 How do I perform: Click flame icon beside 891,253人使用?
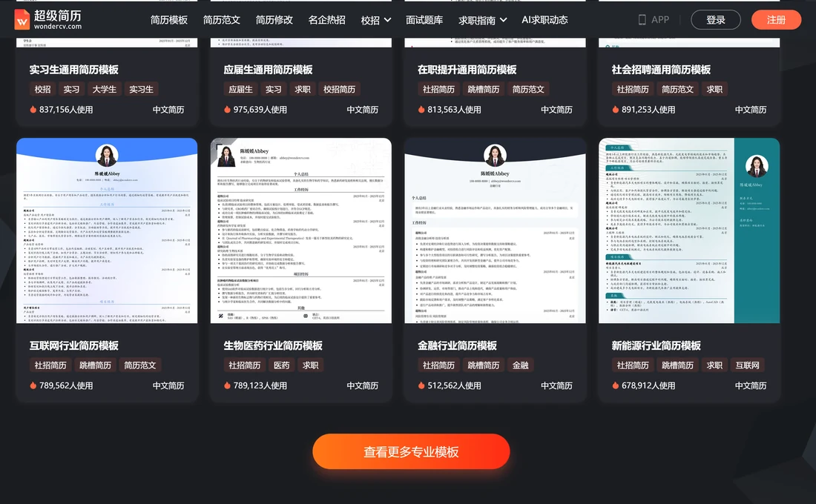[616, 110]
